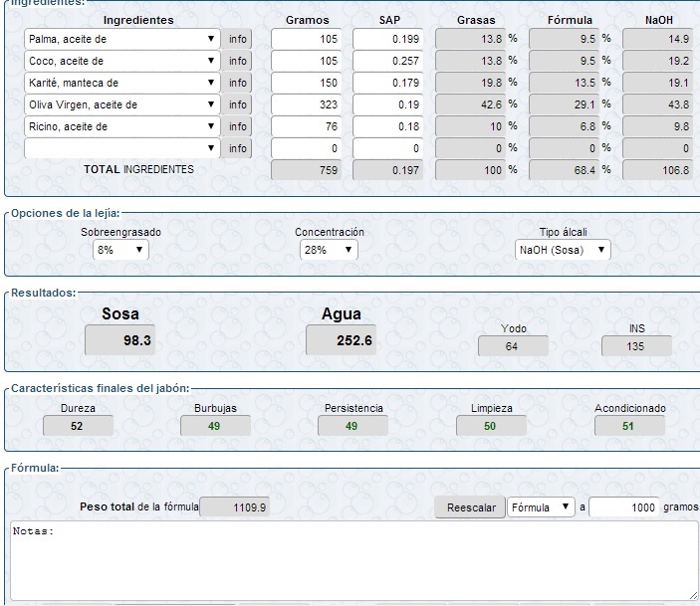Select the Gramos field showing 150
The image size is (700, 606).
point(307,83)
